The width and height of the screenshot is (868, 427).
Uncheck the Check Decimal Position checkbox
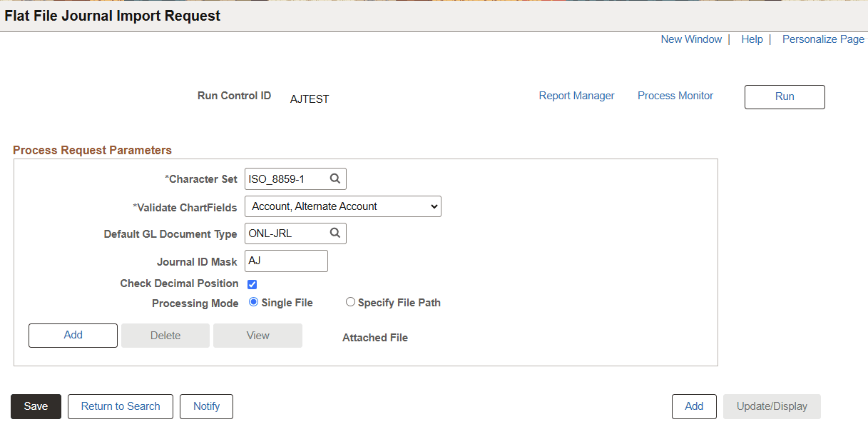click(252, 283)
